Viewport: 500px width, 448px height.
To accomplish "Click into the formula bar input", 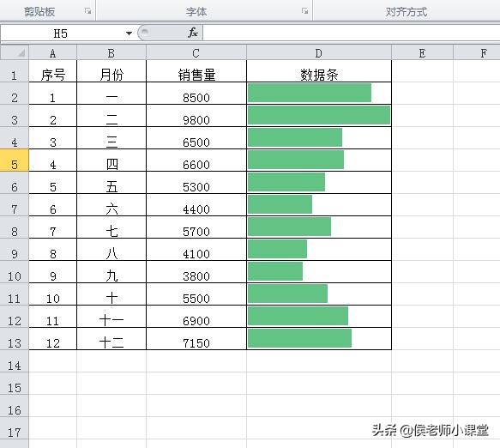I will 351,33.
